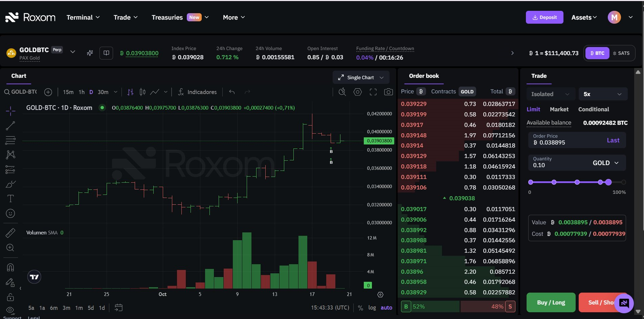Click the Deposit button
Screen dimensions: 644x319
(544, 17)
